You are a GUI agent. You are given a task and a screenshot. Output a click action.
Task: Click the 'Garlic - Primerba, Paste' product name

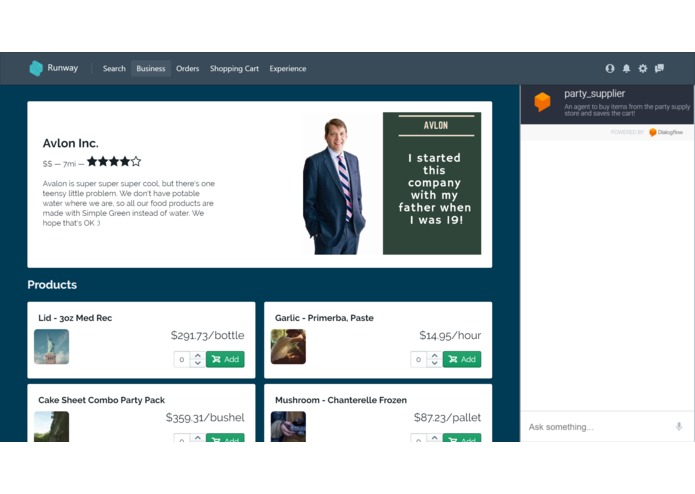click(324, 318)
